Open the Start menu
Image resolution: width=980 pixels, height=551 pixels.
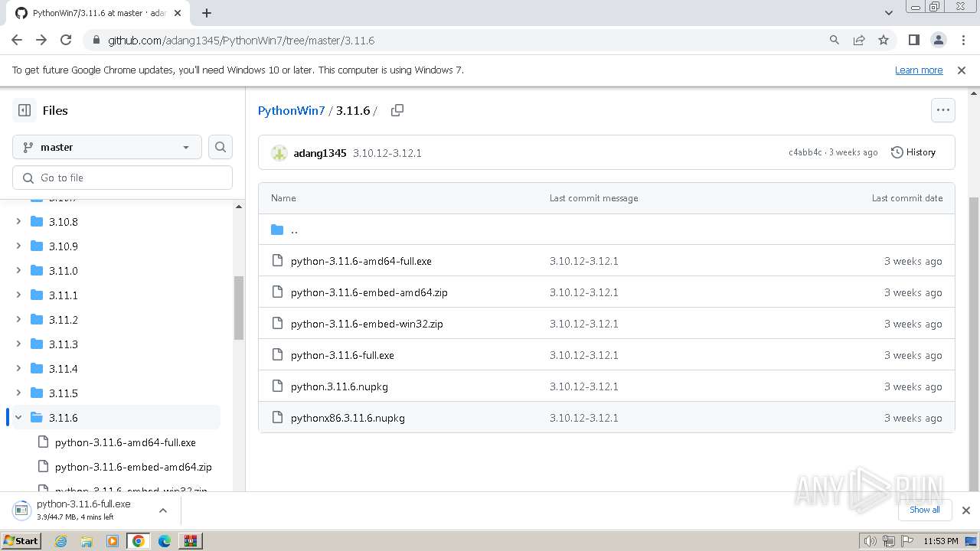(21, 541)
